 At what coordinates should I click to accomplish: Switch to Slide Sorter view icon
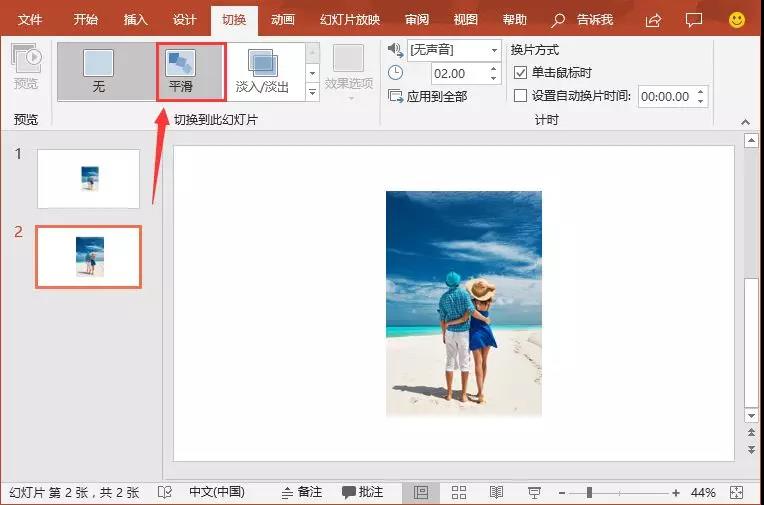point(458,492)
